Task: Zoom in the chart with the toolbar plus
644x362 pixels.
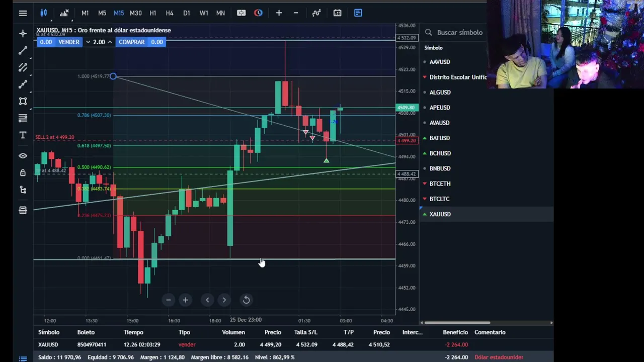Action: click(279, 13)
